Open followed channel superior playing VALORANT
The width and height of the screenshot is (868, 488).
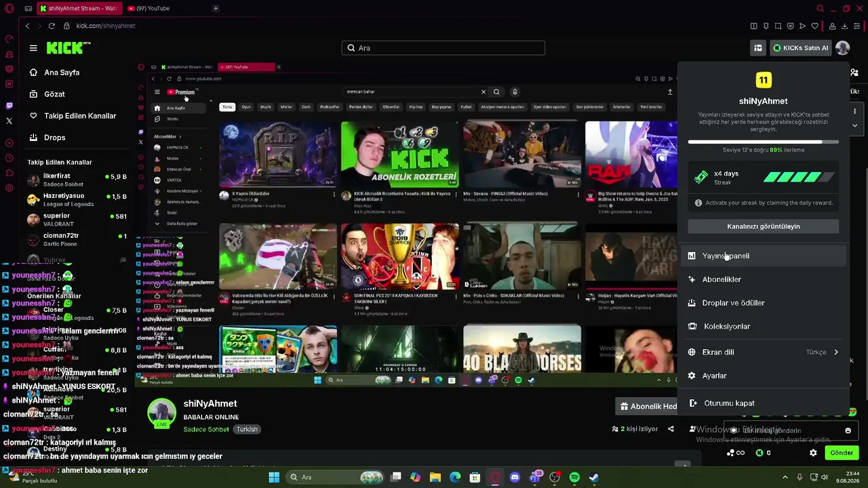coord(77,220)
